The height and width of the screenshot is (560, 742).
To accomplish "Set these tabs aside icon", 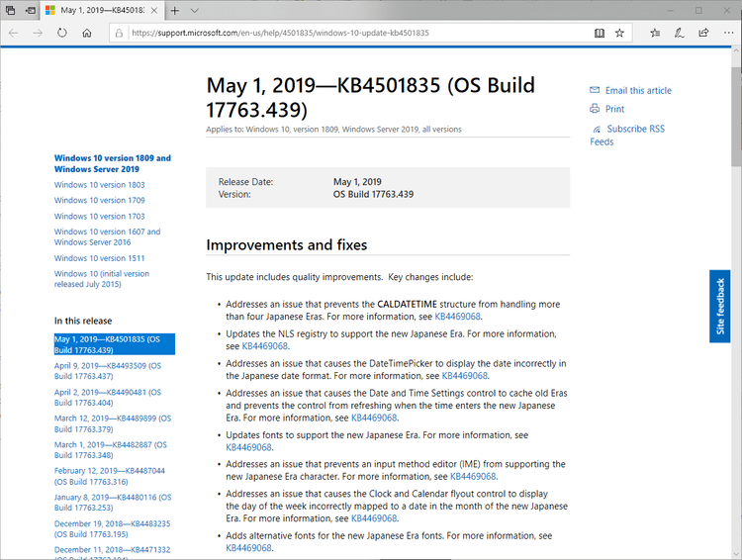I will [31, 10].
